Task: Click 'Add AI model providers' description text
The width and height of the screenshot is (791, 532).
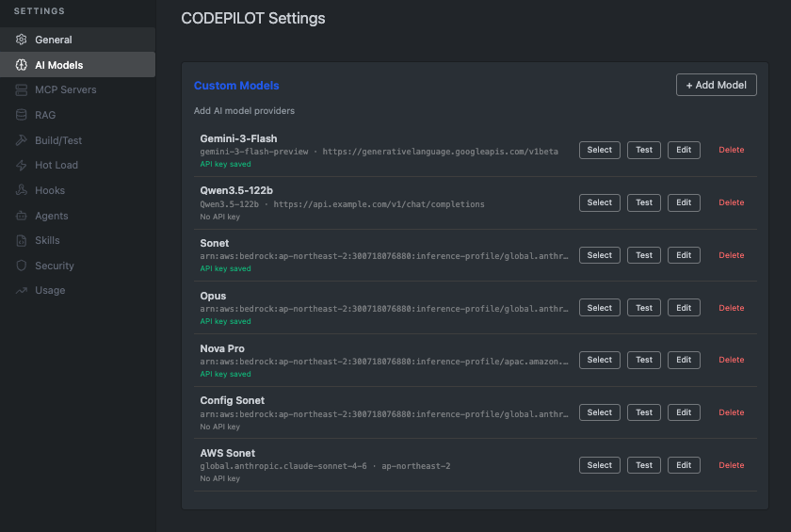Action: [244, 110]
